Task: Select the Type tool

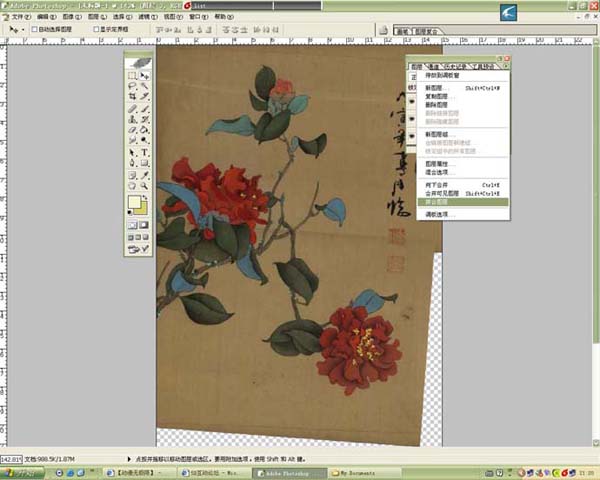Action: pos(144,153)
